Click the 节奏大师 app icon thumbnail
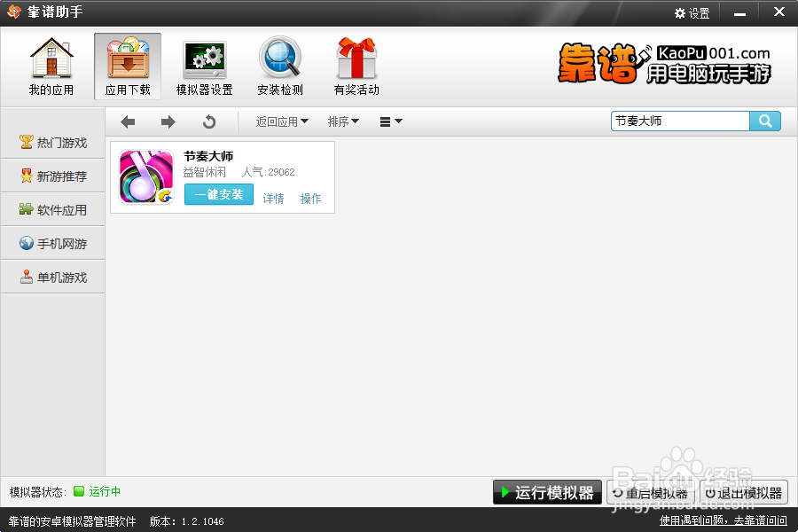 click(146, 176)
